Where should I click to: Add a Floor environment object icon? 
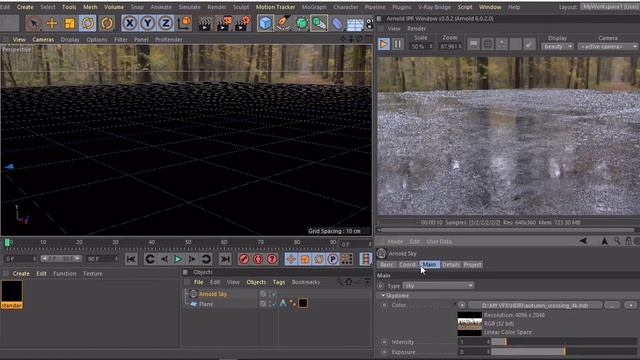[x=355, y=23]
